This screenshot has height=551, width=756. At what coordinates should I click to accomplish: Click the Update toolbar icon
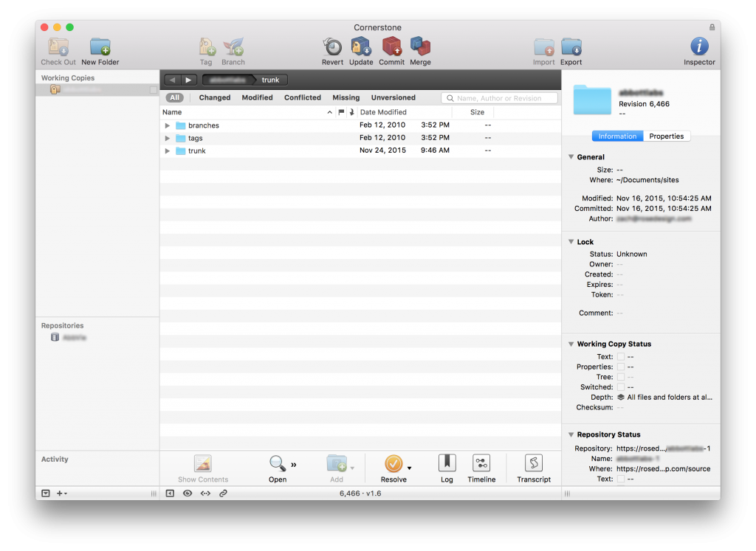point(361,46)
